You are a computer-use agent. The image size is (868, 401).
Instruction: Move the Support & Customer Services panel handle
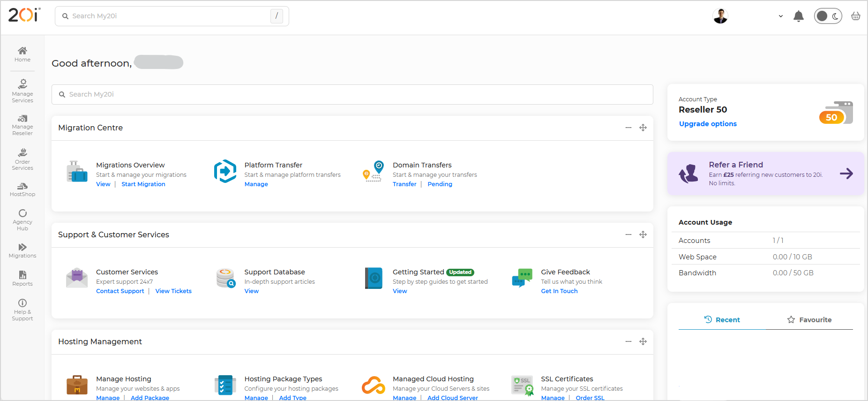pos(643,235)
